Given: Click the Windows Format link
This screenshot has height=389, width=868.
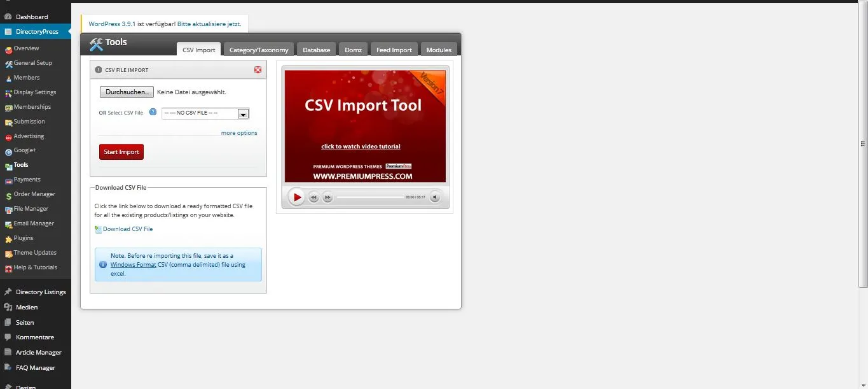Looking at the screenshot, I should 133,265.
